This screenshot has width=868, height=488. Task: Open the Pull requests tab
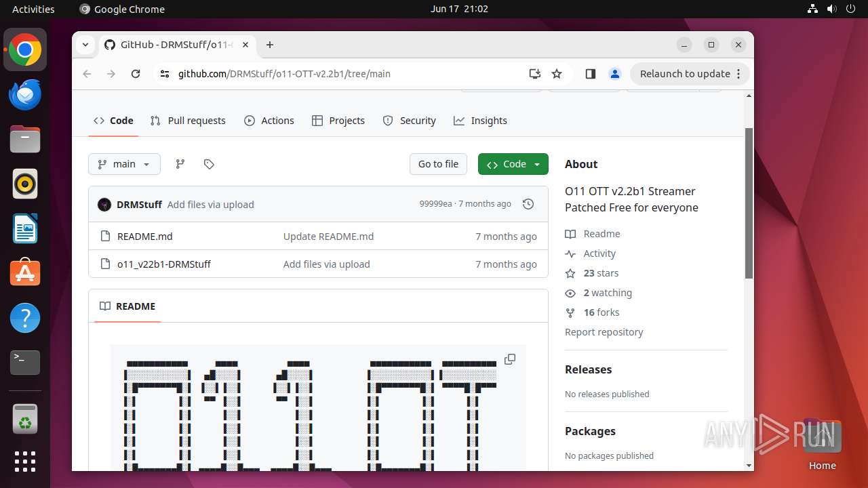tap(188, 121)
